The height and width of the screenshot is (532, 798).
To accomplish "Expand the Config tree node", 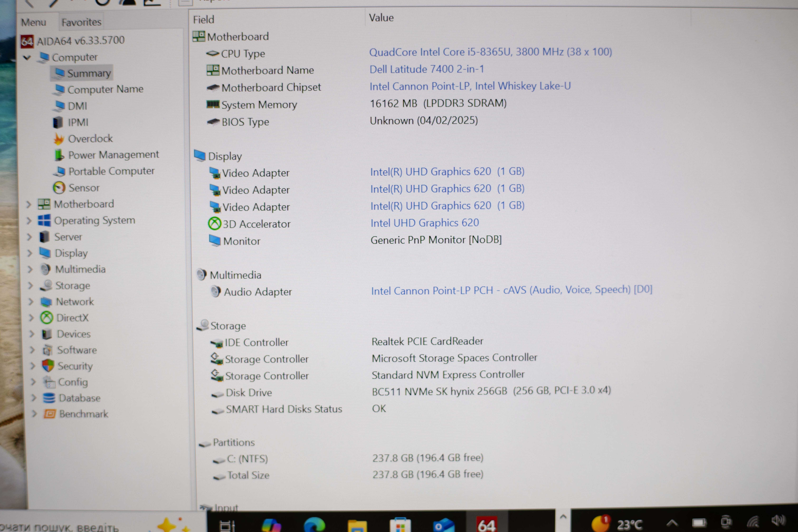I will [x=33, y=382].
